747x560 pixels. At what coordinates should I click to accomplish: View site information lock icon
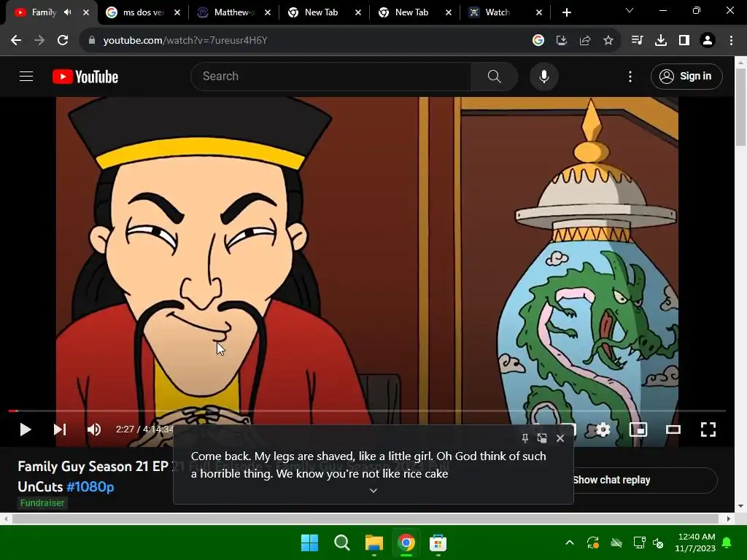92,41
